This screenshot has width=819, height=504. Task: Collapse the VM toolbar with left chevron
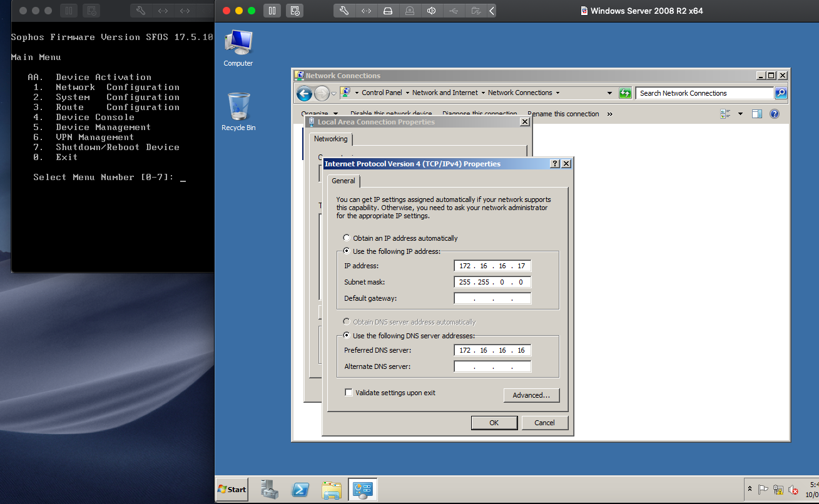pyautogui.click(x=492, y=11)
